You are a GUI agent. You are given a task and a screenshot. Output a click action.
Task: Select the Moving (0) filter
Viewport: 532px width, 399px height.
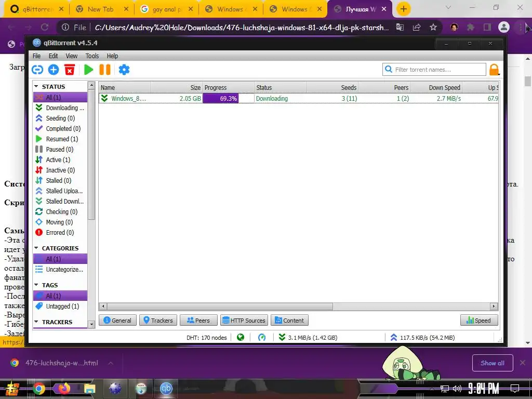(60, 222)
